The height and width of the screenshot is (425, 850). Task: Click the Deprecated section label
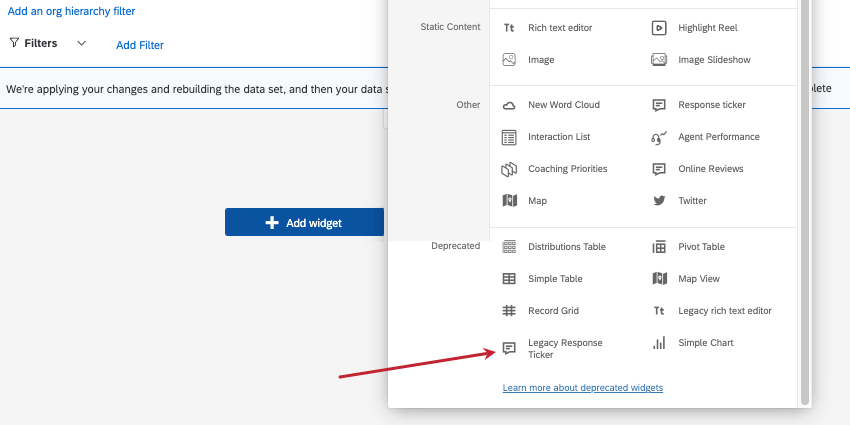tap(455, 246)
